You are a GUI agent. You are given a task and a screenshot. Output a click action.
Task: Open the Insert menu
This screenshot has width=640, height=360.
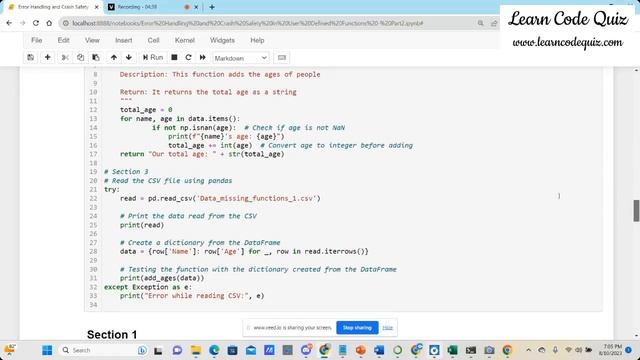(x=124, y=40)
